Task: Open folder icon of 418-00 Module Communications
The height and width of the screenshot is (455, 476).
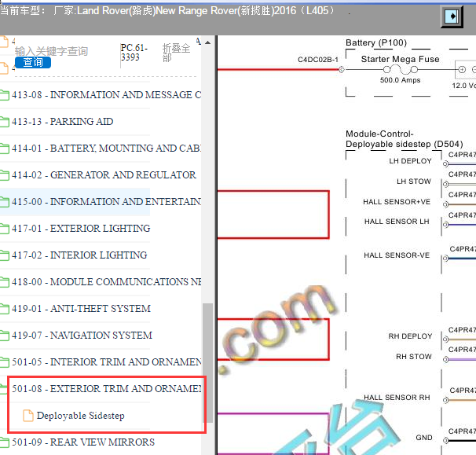Action: tap(4, 282)
